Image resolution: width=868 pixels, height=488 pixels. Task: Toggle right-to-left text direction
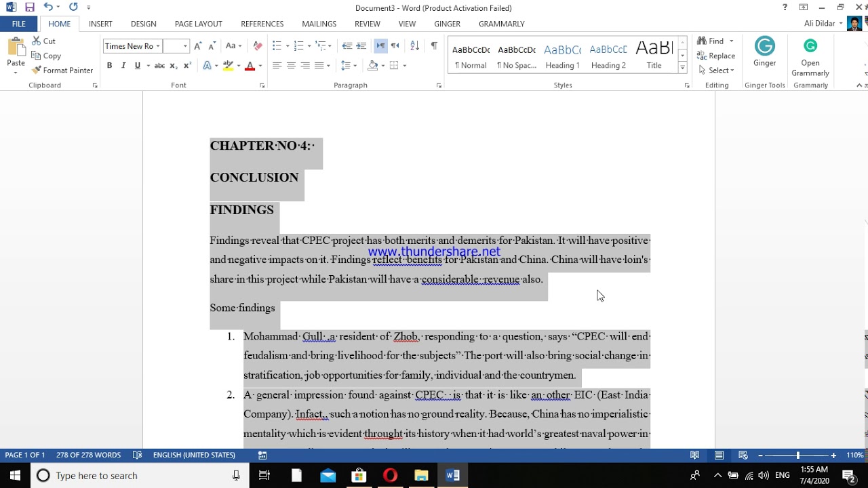(395, 46)
